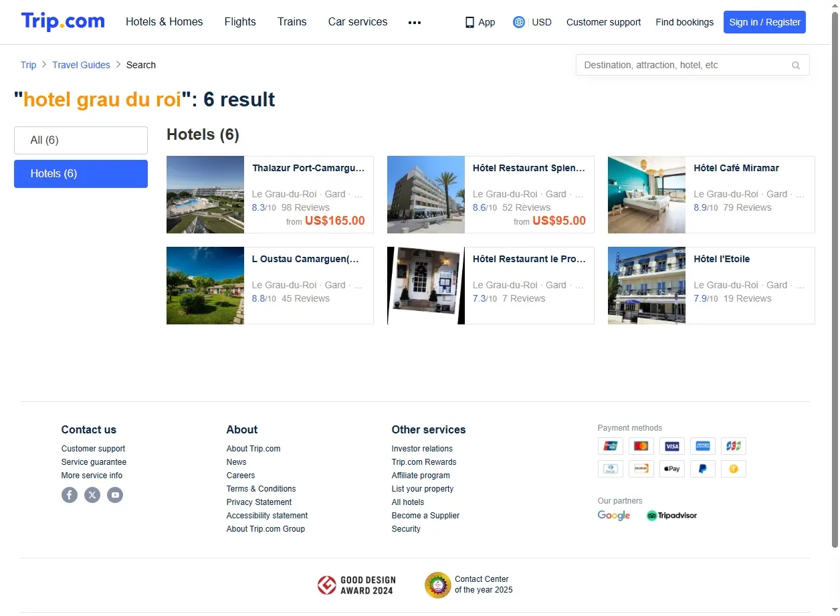This screenshot has height=616, width=840.
Task: Click the Mastercard payment icon
Action: 641,446
